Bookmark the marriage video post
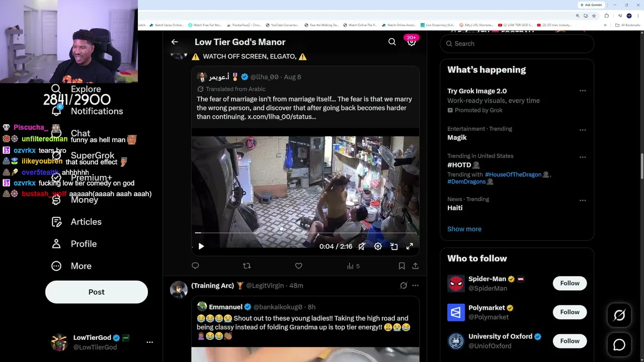 (x=401, y=266)
